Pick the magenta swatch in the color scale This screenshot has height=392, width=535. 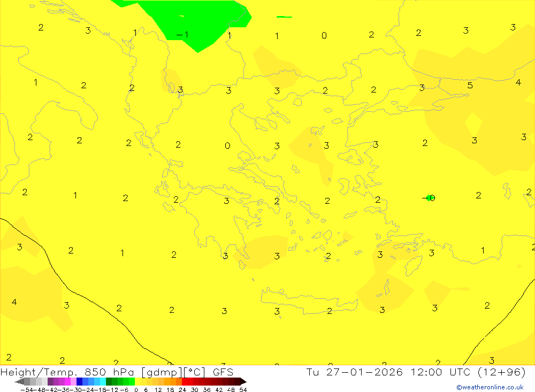(x=67, y=381)
